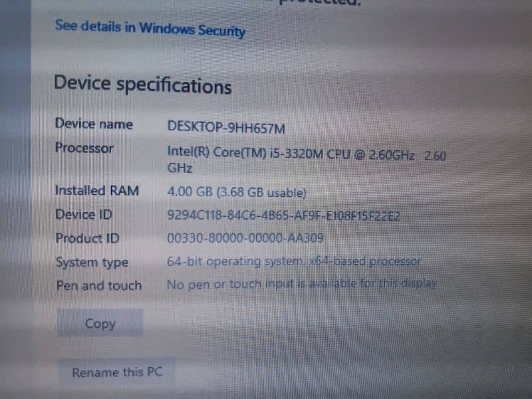
Task: Click the Pen and touch label
Action: tap(98, 285)
